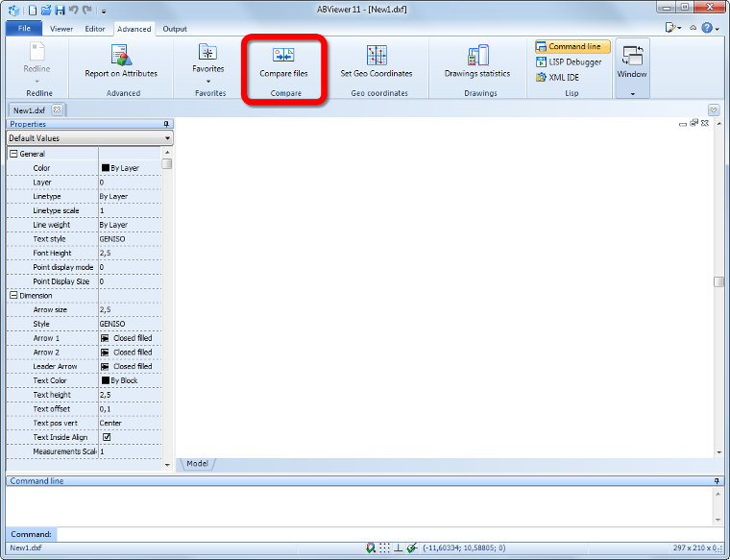
Task: Click the Font Height 2,5 value
Action: [x=131, y=253]
